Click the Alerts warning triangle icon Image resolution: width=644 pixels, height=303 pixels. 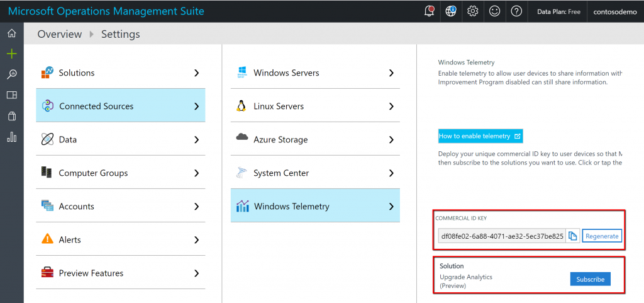click(x=48, y=239)
